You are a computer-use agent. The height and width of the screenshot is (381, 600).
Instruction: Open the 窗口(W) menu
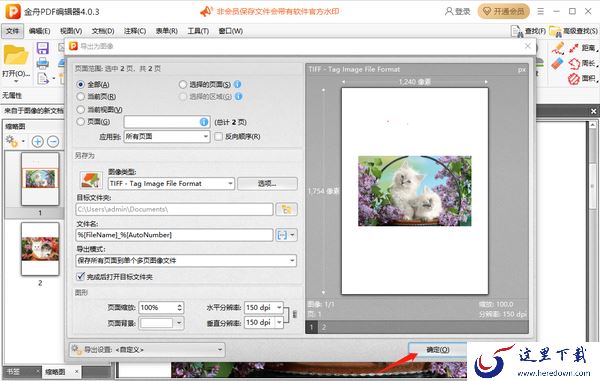click(x=230, y=31)
